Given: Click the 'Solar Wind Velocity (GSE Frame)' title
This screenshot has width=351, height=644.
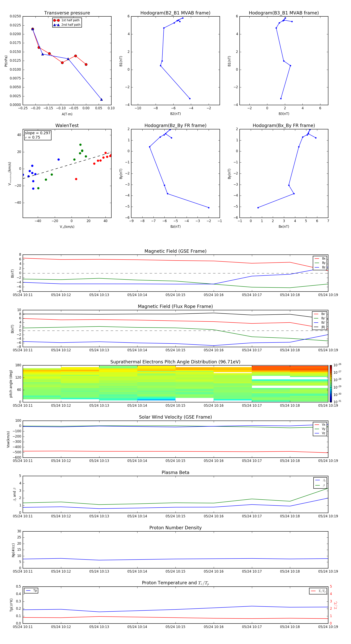Looking at the screenshot, I should pos(175,417).
